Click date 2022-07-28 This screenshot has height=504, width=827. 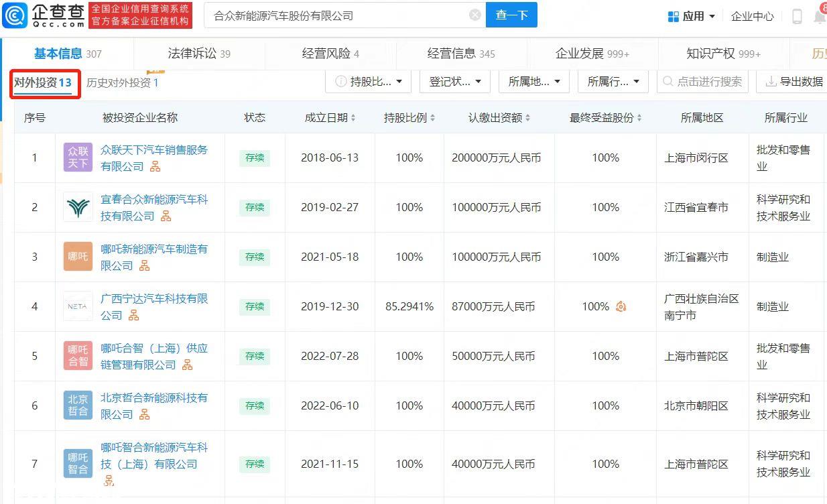[330, 356]
